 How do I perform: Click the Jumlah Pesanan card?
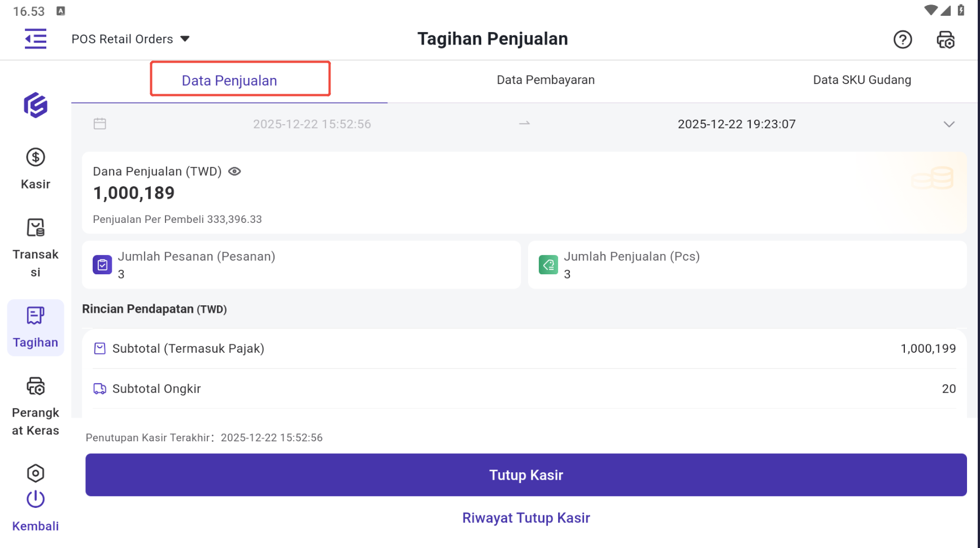pyautogui.click(x=301, y=265)
